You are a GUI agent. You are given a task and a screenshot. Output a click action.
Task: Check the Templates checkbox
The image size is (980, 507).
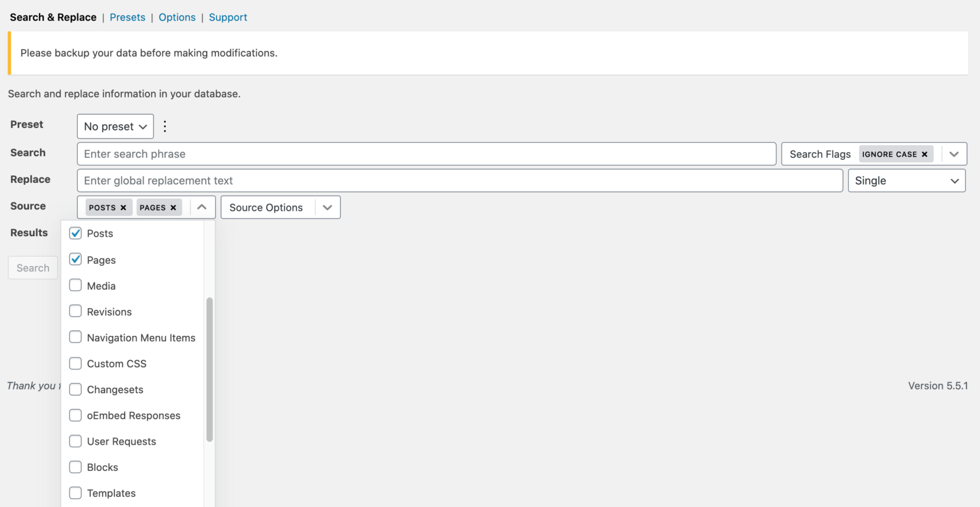(x=76, y=493)
